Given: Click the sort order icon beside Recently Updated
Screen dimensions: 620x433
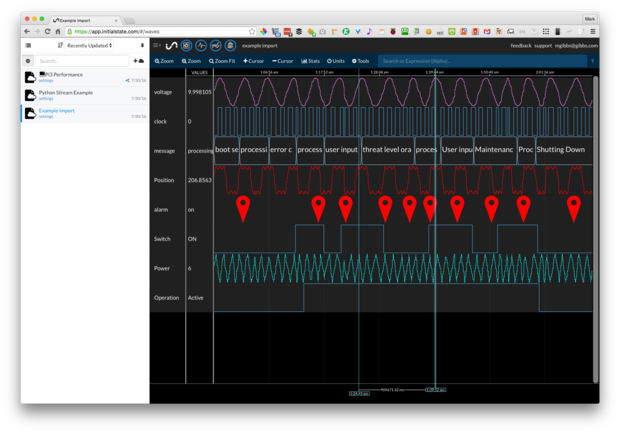Looking at the screenshot, I should click(x=60, y=45).
